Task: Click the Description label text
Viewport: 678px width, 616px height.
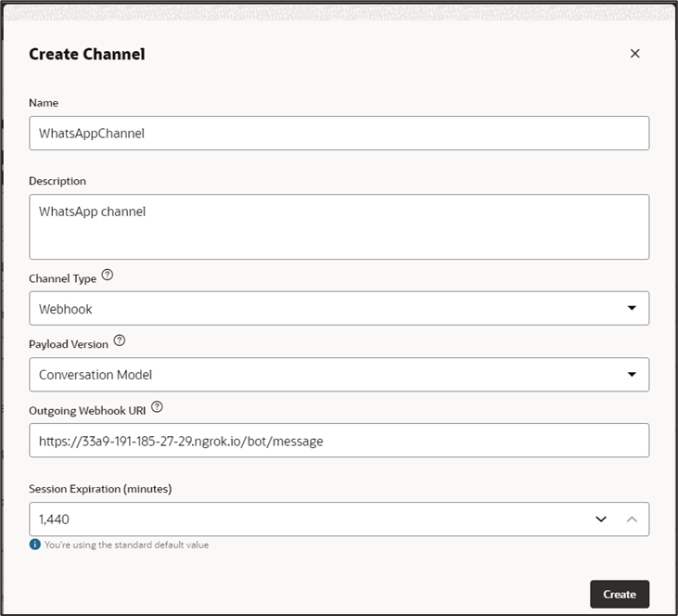Action: (58, 181)
